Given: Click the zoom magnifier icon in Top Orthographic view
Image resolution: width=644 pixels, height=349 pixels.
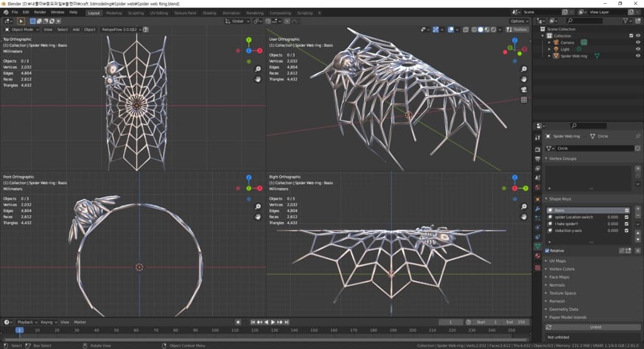Looking at the screenshot, I should click(x=258, y=69).
